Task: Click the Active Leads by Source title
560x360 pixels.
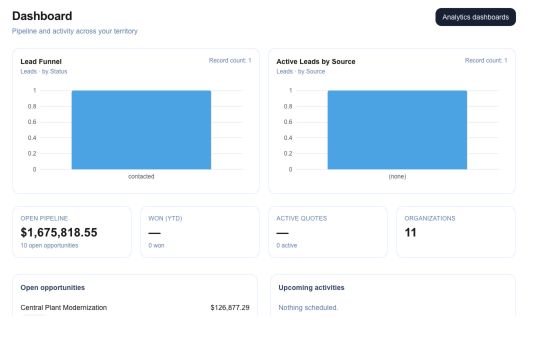Action: click(x=316, y=61)
